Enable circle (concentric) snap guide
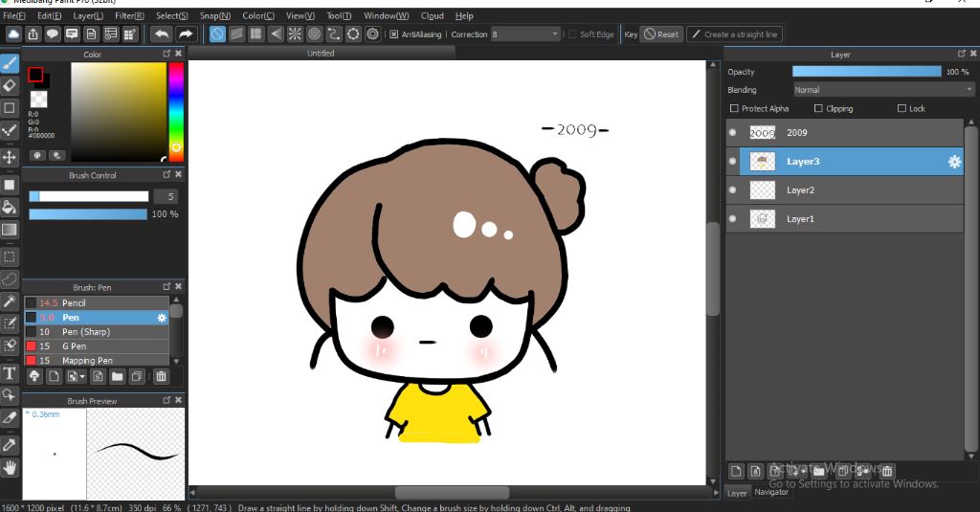This screenshot has height=512, width=980. point(314,34)
